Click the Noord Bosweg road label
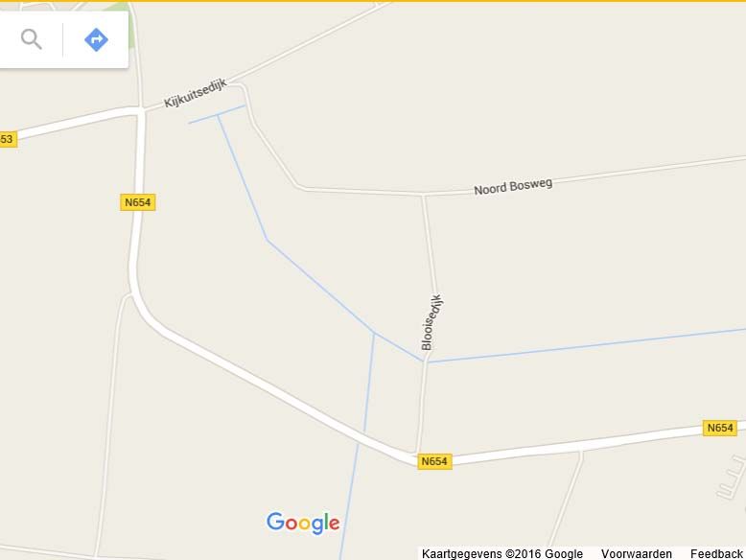This screenshot has height=560, width=746. [513, 186]
